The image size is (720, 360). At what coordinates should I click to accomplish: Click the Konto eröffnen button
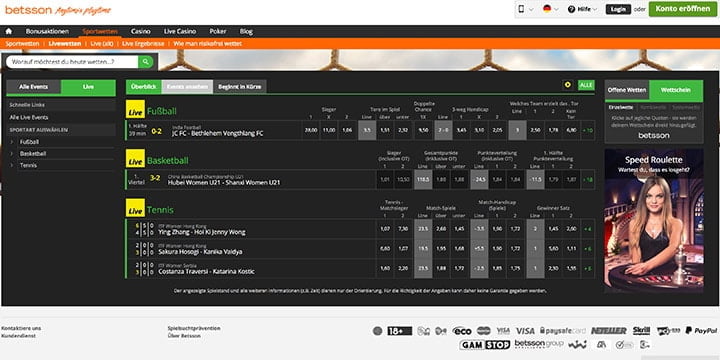tap(682, 9)
